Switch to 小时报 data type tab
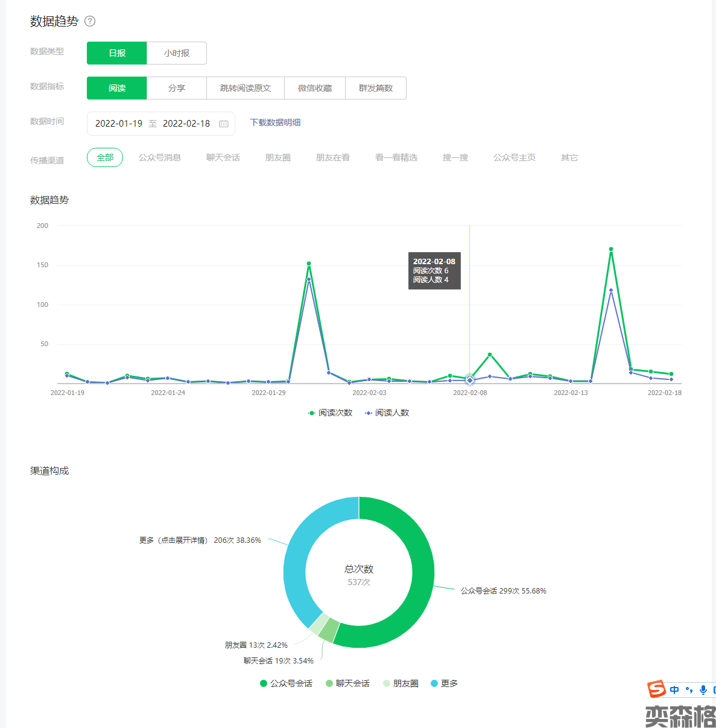The height and width of the screenshot is (728, 716). point(177,53)
